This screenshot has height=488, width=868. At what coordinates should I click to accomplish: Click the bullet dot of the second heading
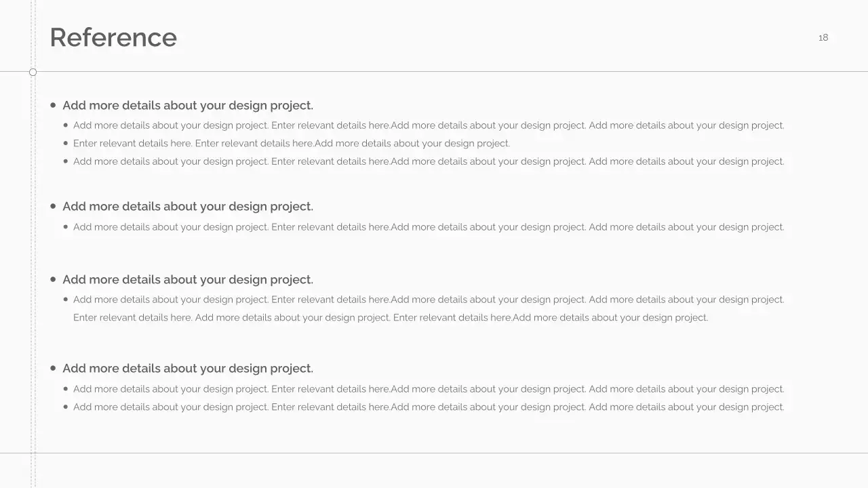tap(53, 206)
